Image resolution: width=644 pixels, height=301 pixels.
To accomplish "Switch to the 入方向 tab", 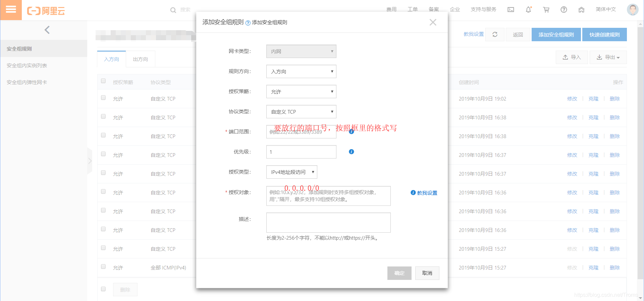I will coord(111,59).
